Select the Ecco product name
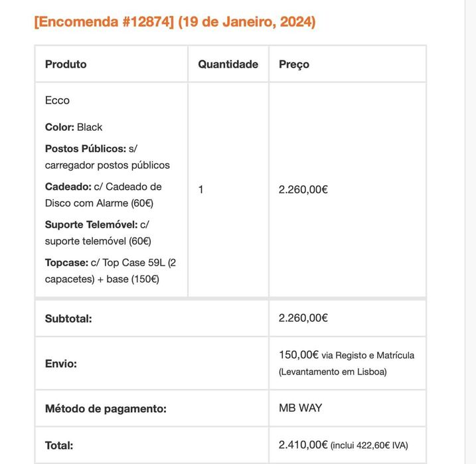 pyautogui.click(x=57, y=100)
